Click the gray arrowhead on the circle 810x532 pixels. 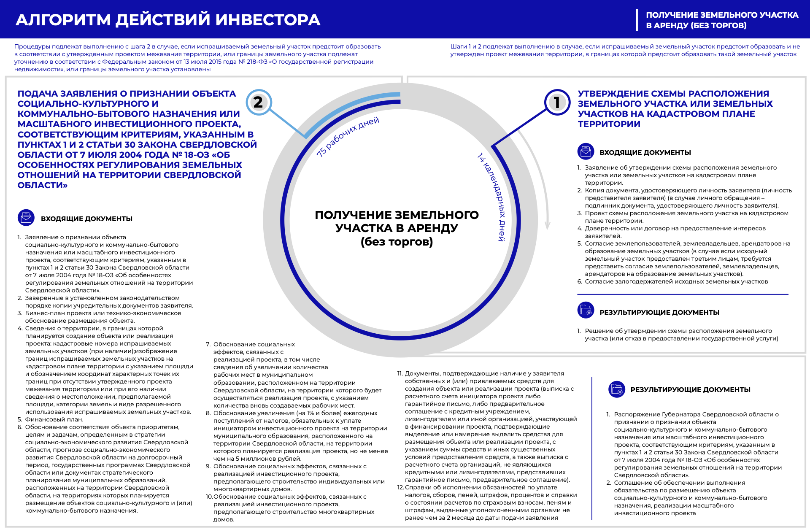click(x=548, y=225)
